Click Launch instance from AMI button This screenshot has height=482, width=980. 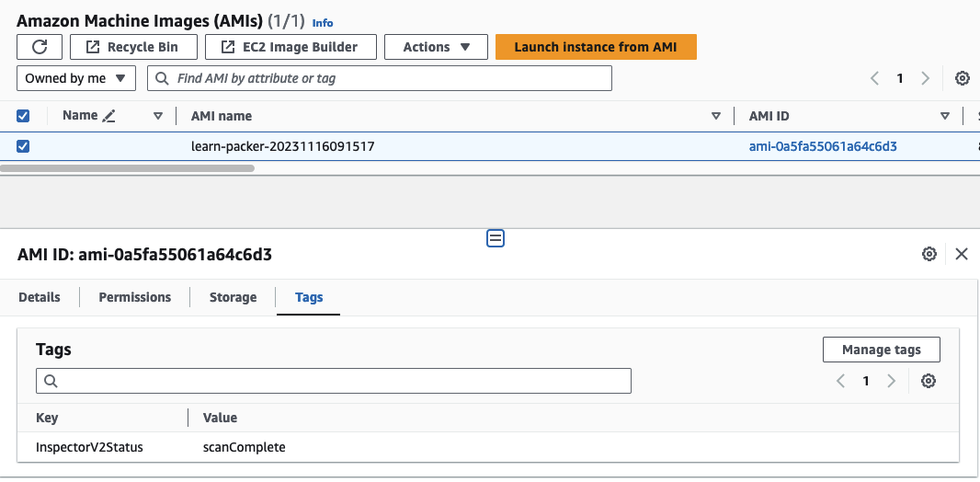[595, 47]
